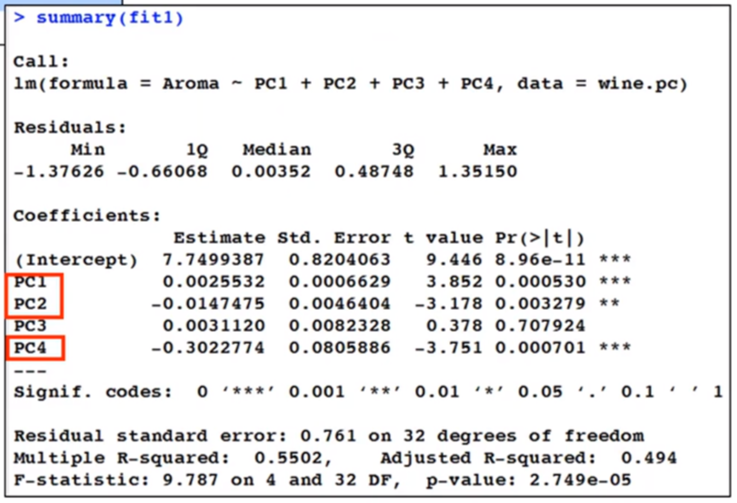The image size is (737, 503).
Task: Click the PC3 p-value 0.707924
Action: (x=541, y=325)
